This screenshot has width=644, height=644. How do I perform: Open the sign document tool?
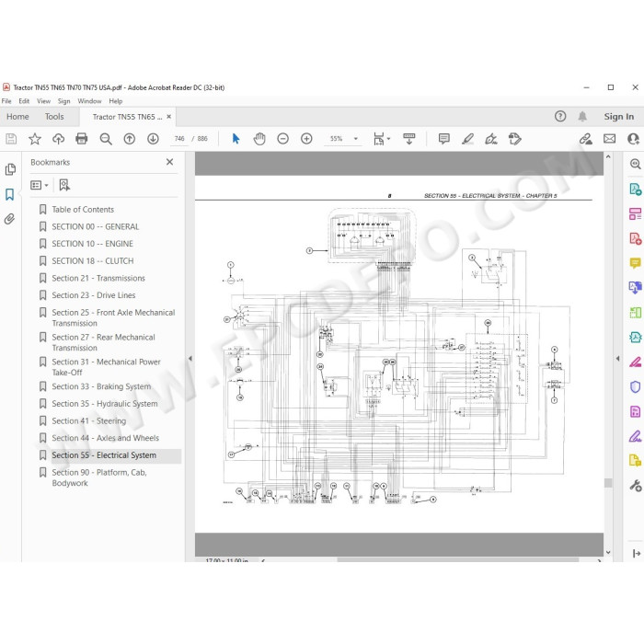(491, 139)
